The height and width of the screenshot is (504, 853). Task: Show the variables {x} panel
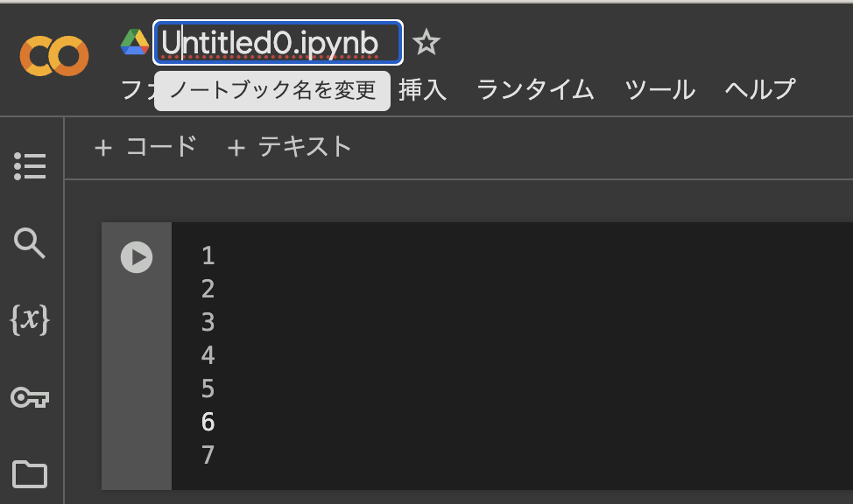point(30,320)
